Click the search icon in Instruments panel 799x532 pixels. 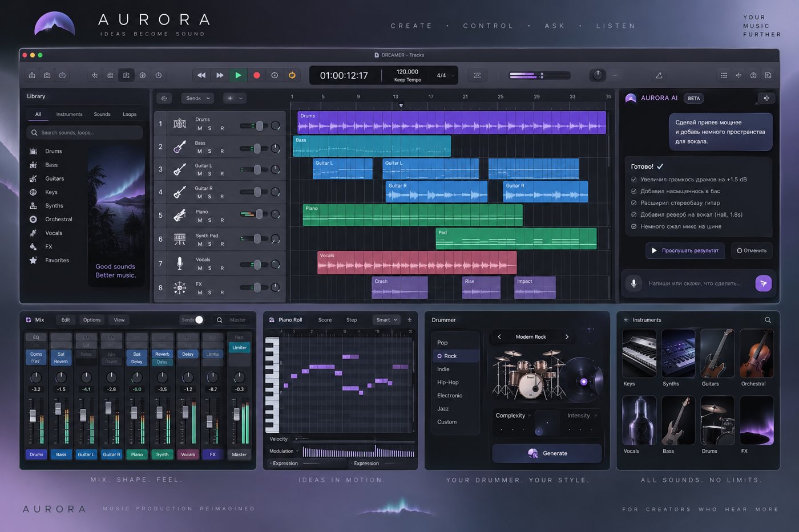coord(768,320)
